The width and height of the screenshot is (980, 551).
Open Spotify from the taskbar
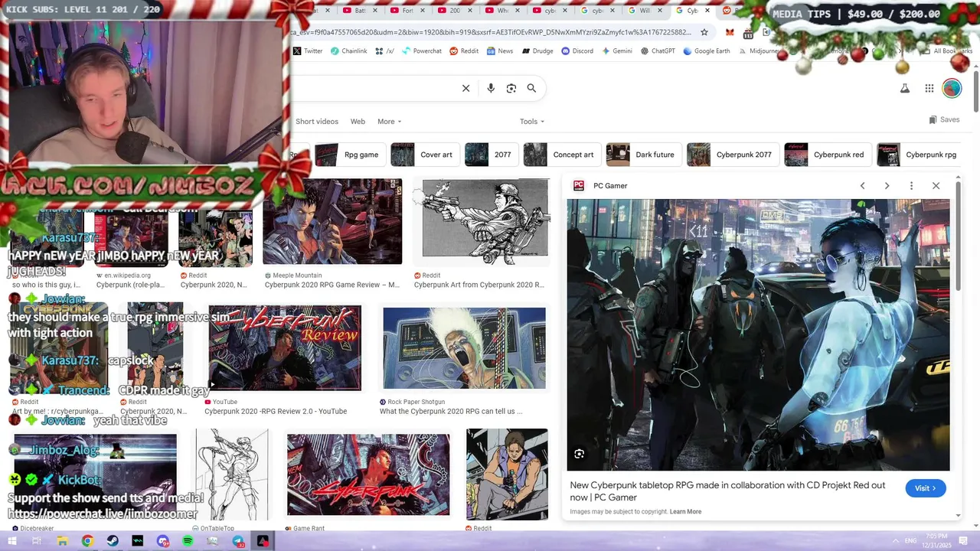188,541
